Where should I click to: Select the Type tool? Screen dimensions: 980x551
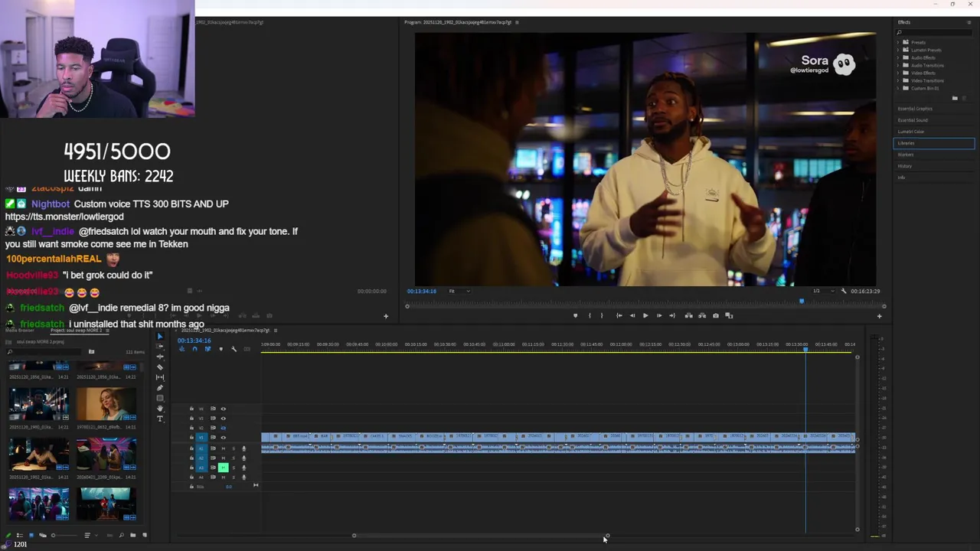point(160,419)
